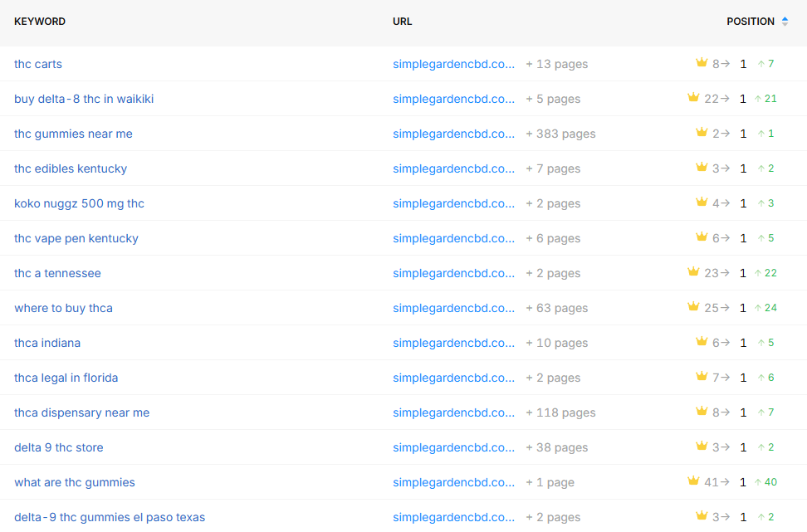The image size is (807, 532).
Task: Expand the + 383 pages list
Action: (x=560, y=134)
